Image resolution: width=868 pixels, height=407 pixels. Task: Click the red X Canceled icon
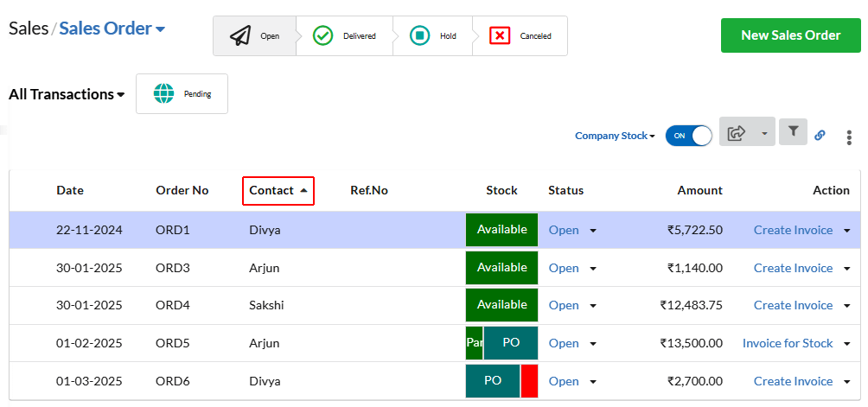coord(500,36)
